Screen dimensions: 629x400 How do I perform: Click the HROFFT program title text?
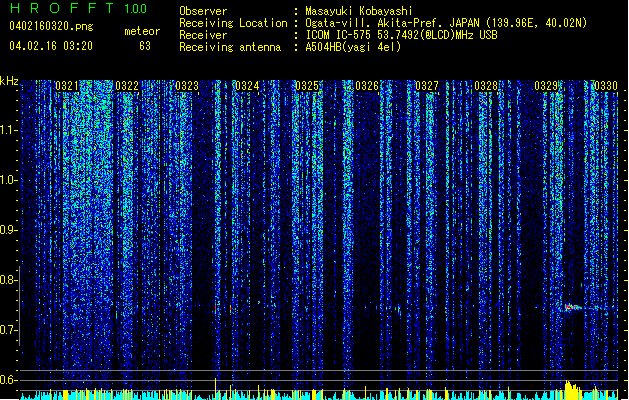[x=63, y=8]
